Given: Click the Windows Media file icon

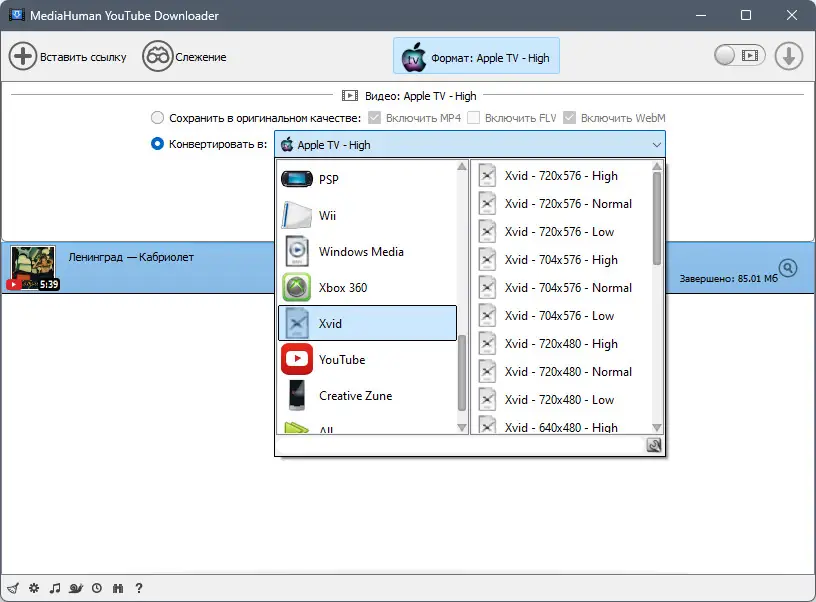Looking at the screenshot, I should coord(297,251).
